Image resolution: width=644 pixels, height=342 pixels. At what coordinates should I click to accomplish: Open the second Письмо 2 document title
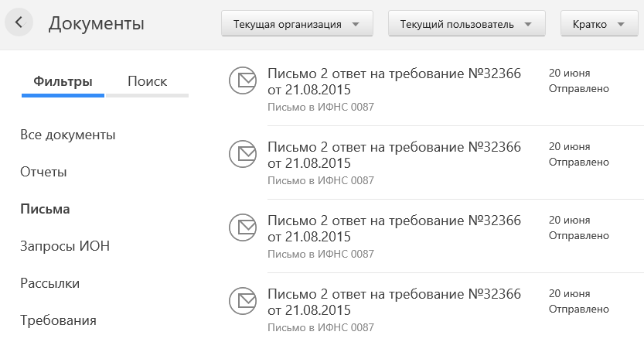point(394,155)
